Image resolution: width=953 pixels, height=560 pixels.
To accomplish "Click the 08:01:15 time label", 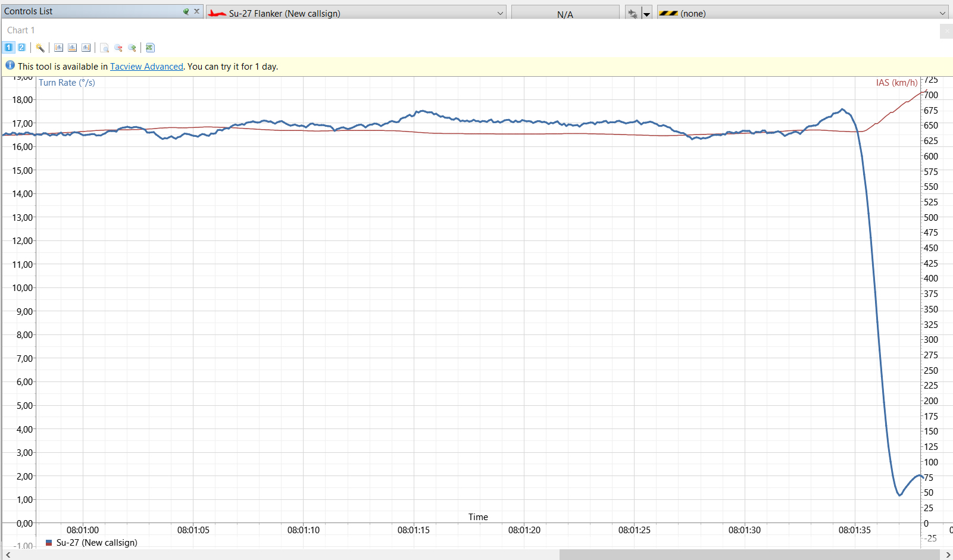I will [x=414, y=530].
